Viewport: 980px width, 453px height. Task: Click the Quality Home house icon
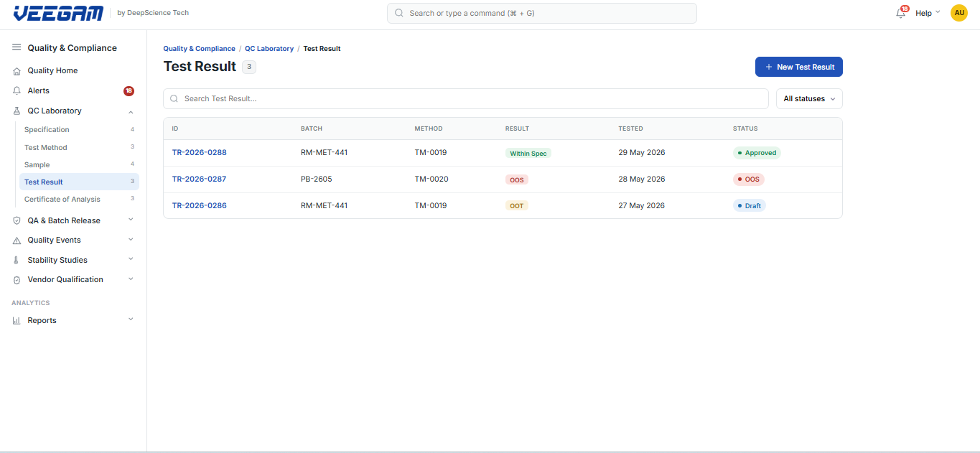tap(17, 71)
